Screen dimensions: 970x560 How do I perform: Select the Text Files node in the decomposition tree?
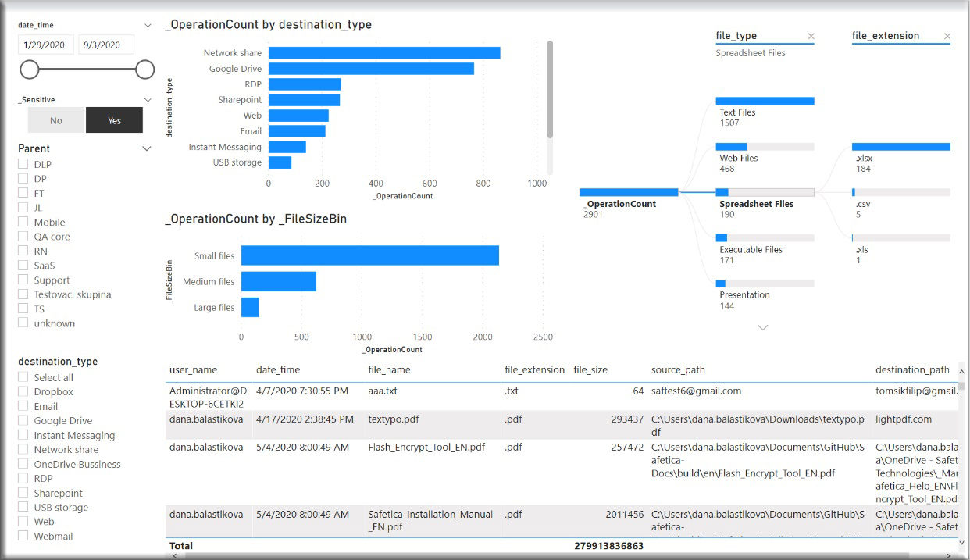pyautogui.click(x=765, y=102)
